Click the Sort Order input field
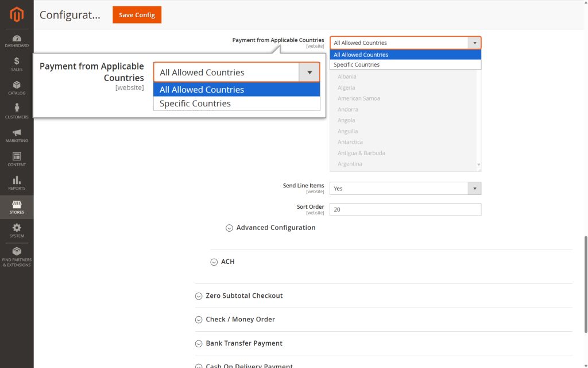 click(x=405, y=209)
